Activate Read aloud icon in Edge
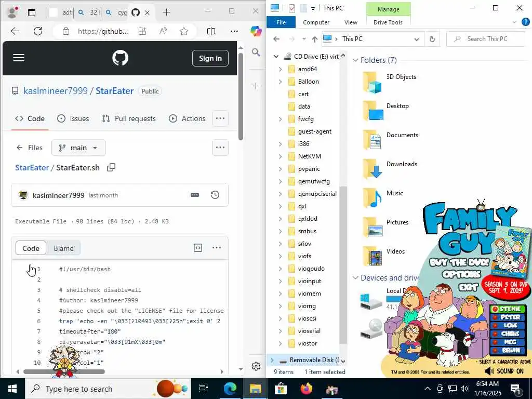This screenshot has width=532, height=399. [x=163, y=31]
